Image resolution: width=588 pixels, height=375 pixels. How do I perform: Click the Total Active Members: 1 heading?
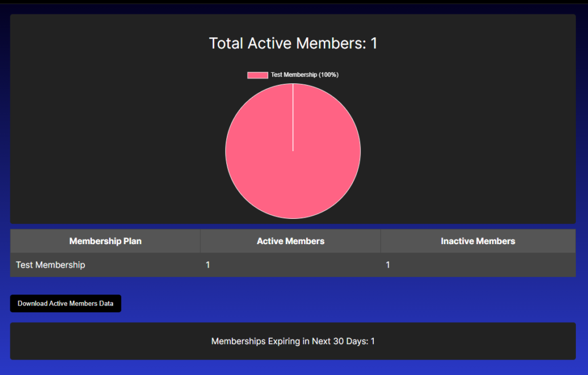(x=293, y=44)
